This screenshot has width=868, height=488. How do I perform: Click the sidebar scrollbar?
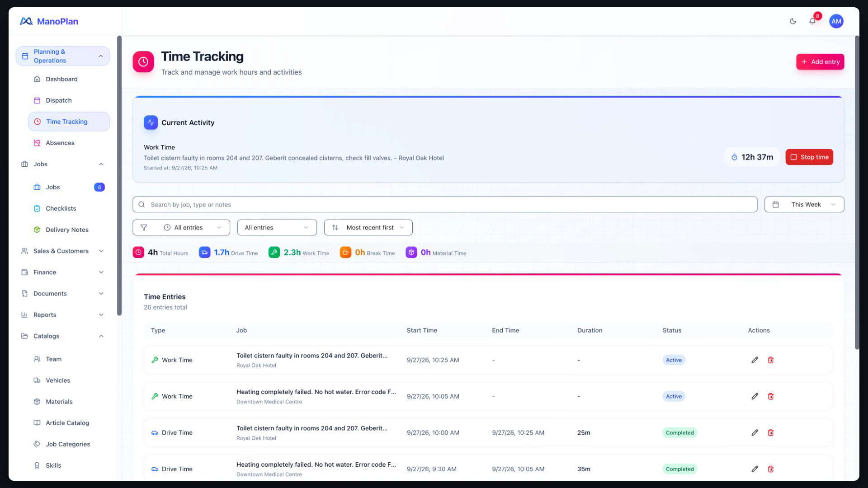pos(119,175)
